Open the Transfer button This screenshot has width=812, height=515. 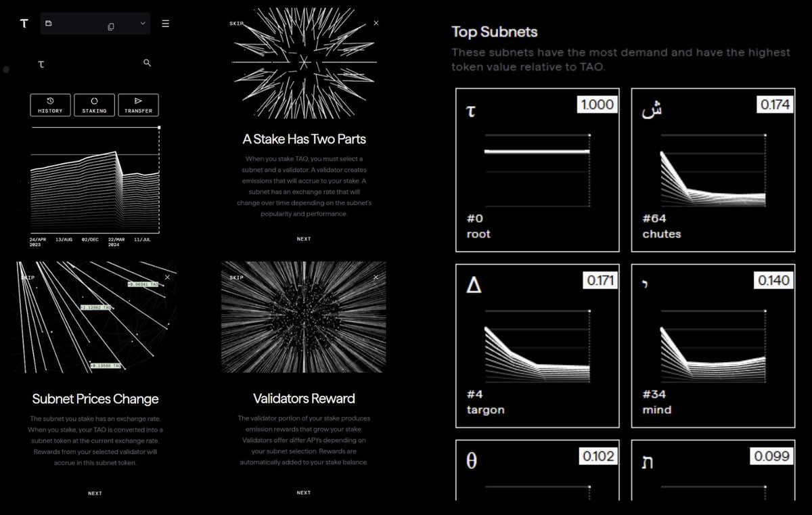point(138,105)
